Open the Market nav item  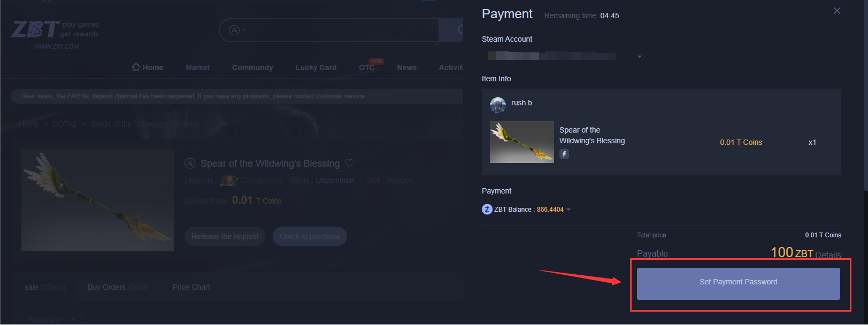(197, 67)
